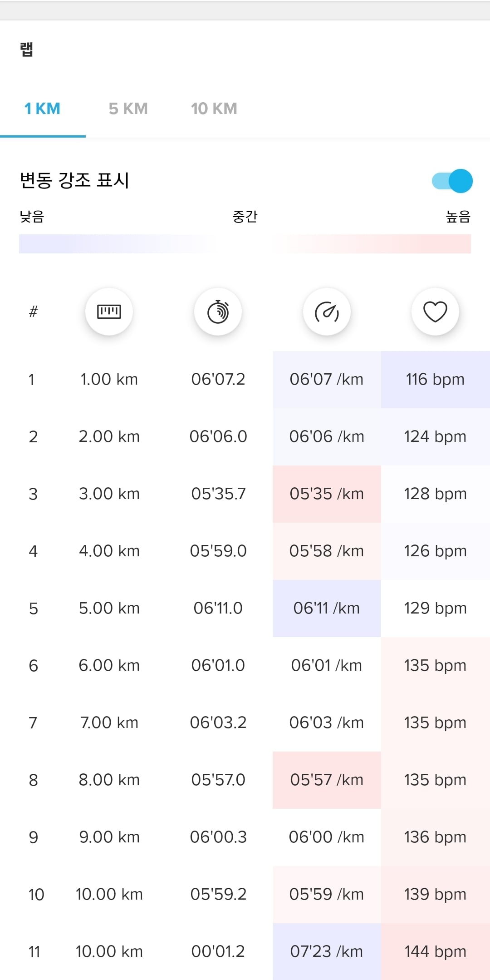This screenshot has height=980, width=490.
Task: Tap the 랩 section title
Action: tap(27, 49)
